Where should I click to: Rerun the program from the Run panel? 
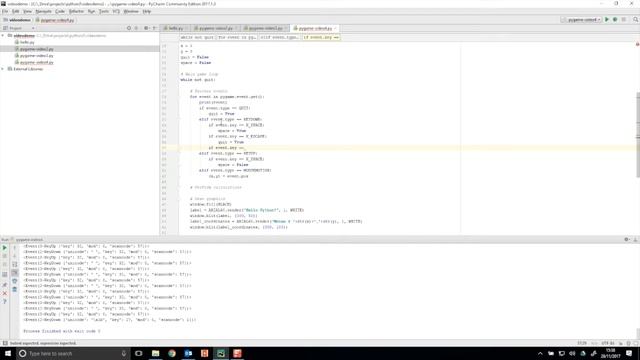coord(4,248)
